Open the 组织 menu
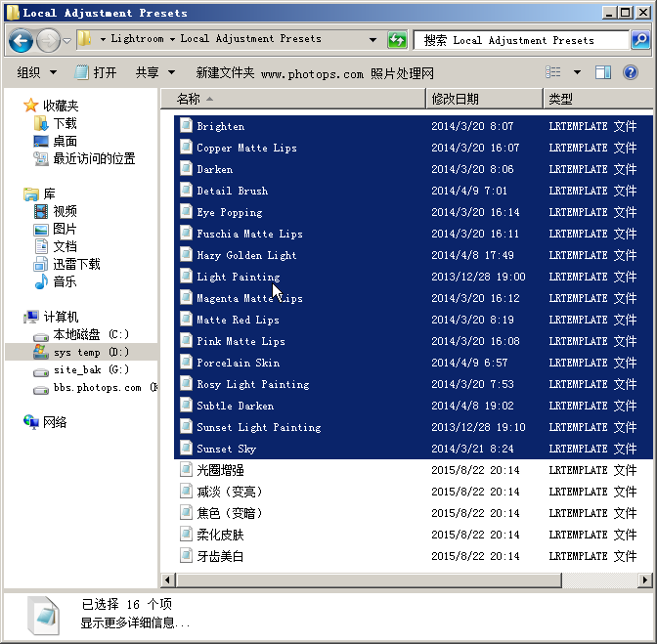Screen dimensions: 657x644 [36, 73]
